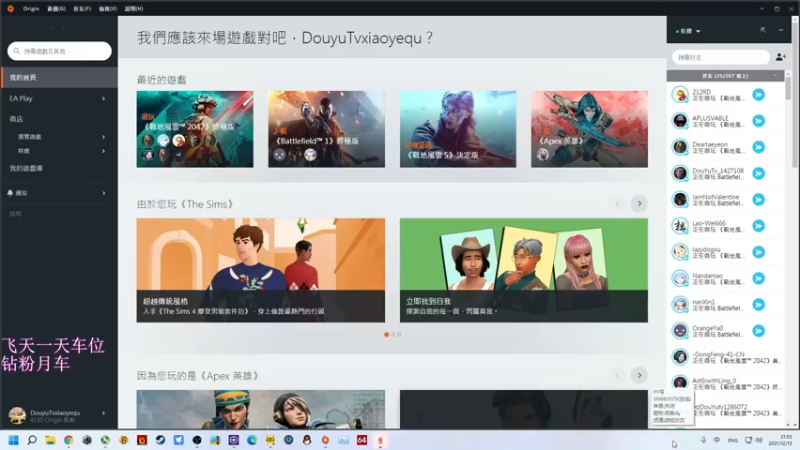Minimize the friends list panel
This screenshot has height=450, width=800.
coord(781,31)
